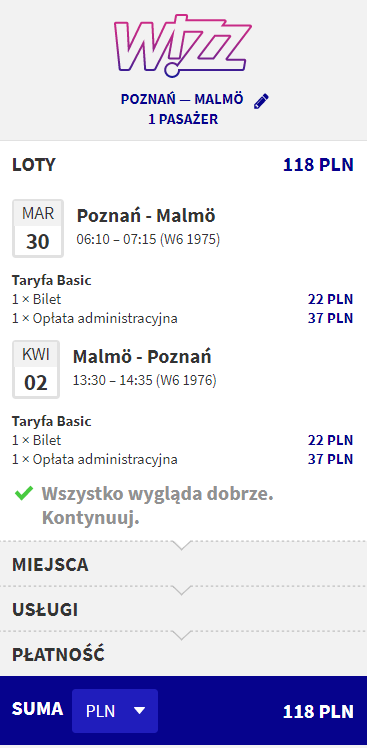Click the outbound Taryfa Basic label

click(x=52, y=280)
